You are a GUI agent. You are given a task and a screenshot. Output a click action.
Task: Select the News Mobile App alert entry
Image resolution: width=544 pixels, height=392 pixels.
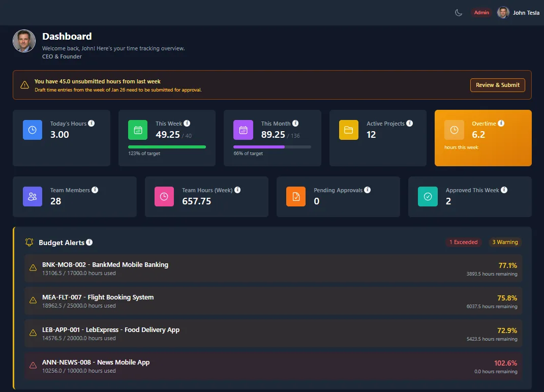point(272,366)
